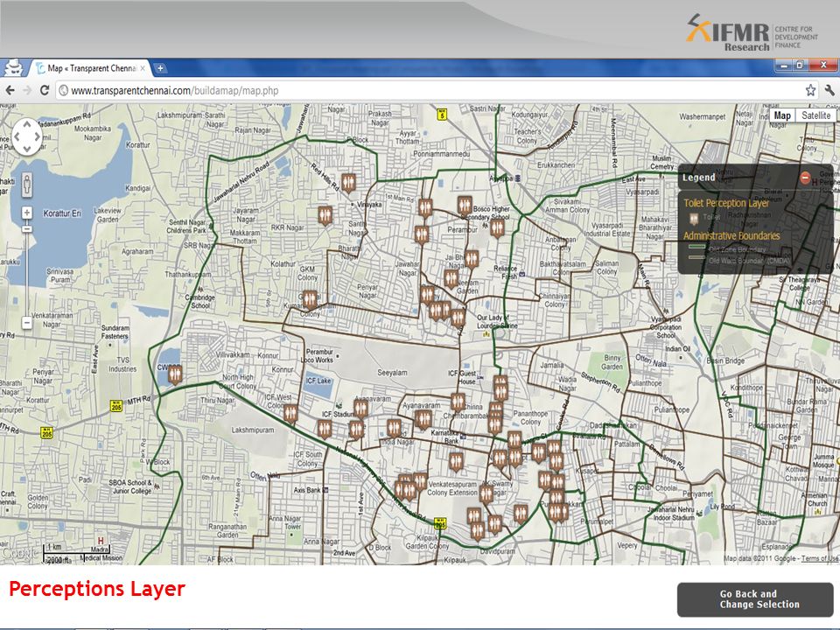
Task: Switch to Map view
Action: coord(782,115)
